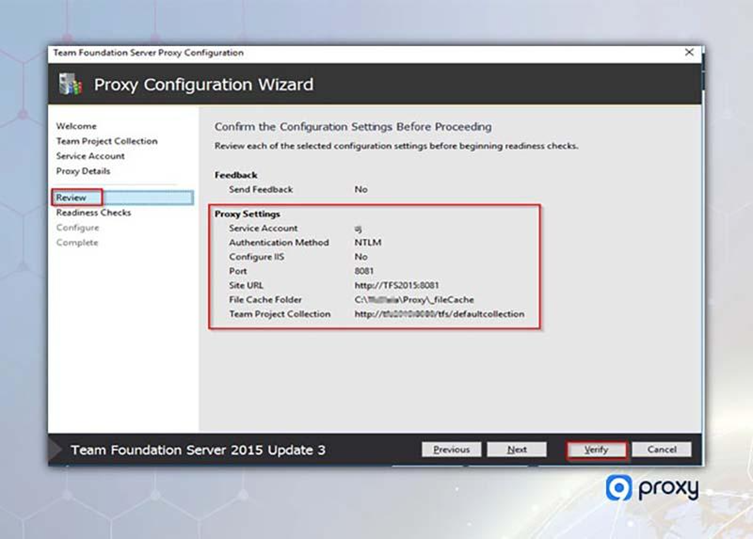Click the Site URL value http://TFS2015:8081
This screenshot has height=539, width=753.
click(x=396, y=285)
